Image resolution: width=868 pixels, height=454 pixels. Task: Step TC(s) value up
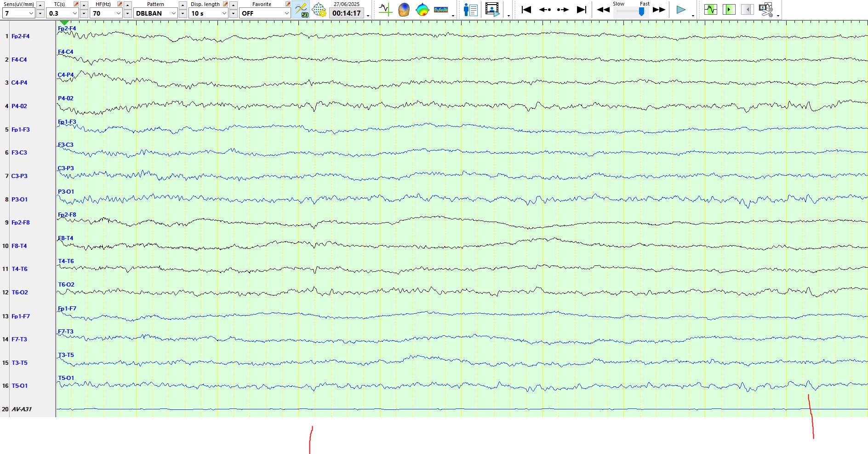[x=84, y=5]
